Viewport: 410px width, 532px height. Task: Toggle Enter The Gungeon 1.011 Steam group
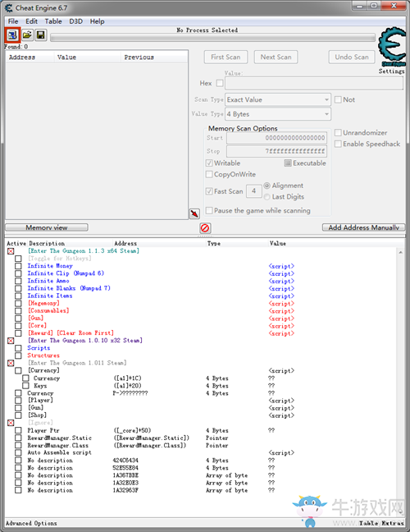click(11, 363)
